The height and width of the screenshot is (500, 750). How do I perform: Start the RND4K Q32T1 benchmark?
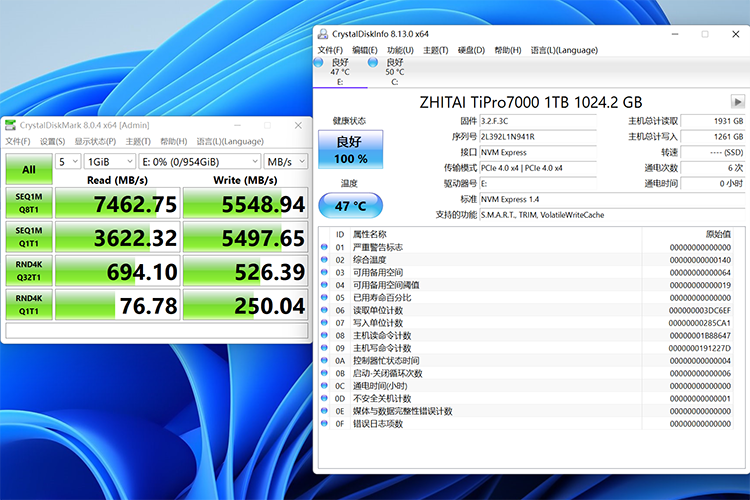(29, 271)
